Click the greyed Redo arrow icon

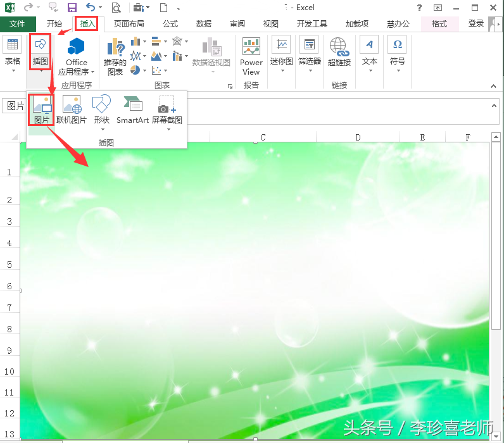pyautogui.click(x=28, y=7)
